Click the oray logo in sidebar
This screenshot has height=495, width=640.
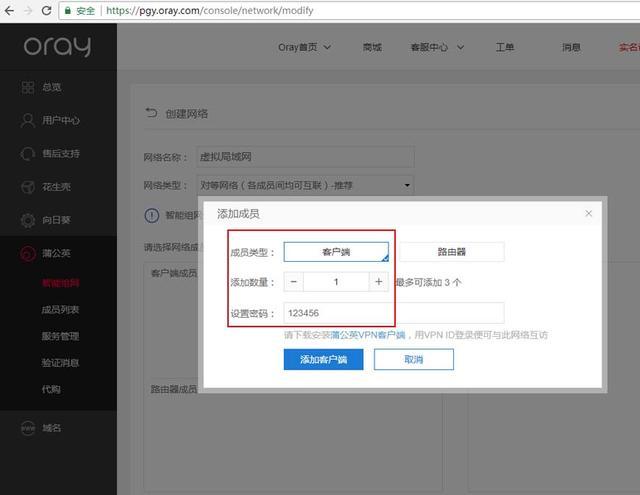[x=57, y=46]
